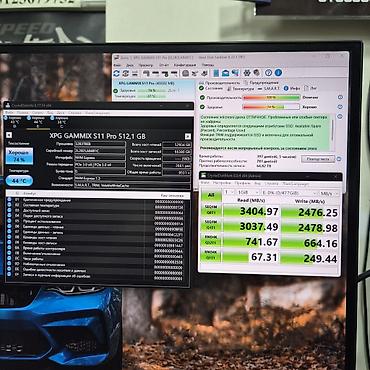Click the round globe-like disk icon in Hard Disk Sentinel toolbar
370x370 pixels.
186,73
